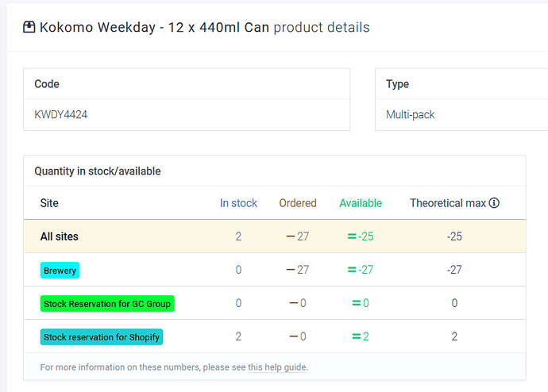Viewport: 548px width, 392px height.
Task: Click the In stock column header
Action: 238,203
